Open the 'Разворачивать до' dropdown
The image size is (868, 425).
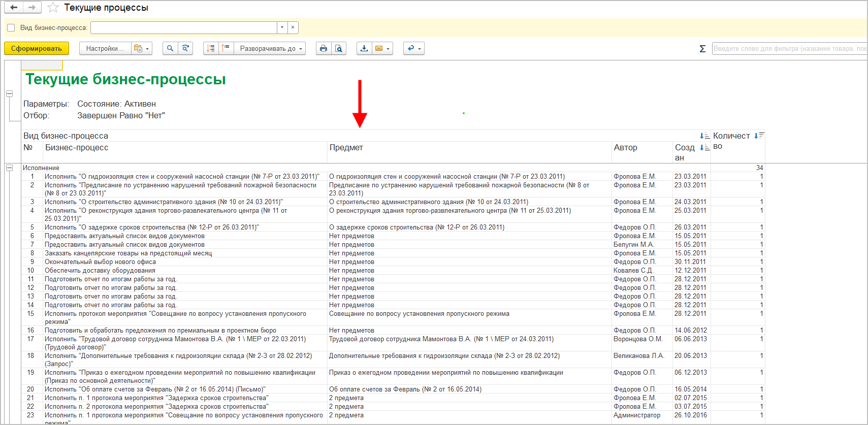click(x=270, y=48)
